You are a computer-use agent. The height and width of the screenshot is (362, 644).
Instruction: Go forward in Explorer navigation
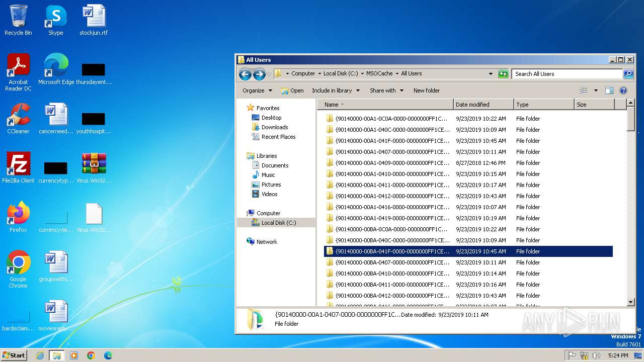(259, 74)
